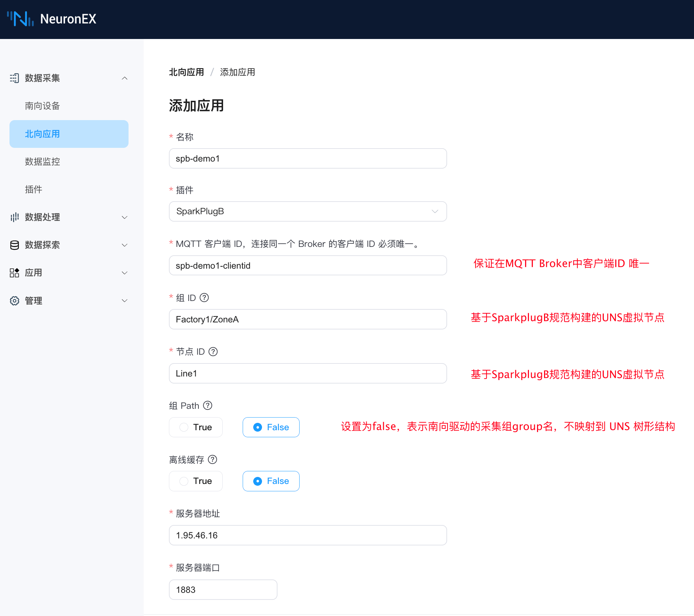Click the NeuronEX logo icon
Screen dimensions: 694x616
20,19
